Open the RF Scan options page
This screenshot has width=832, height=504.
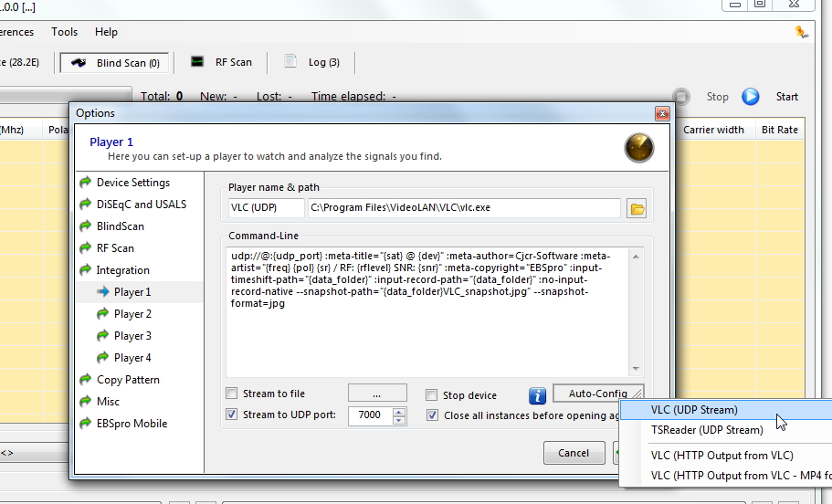(x=115, y=248)
